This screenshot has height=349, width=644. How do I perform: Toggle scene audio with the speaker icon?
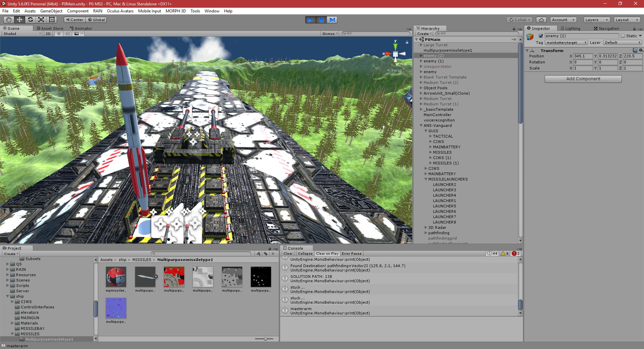(68, 34)
